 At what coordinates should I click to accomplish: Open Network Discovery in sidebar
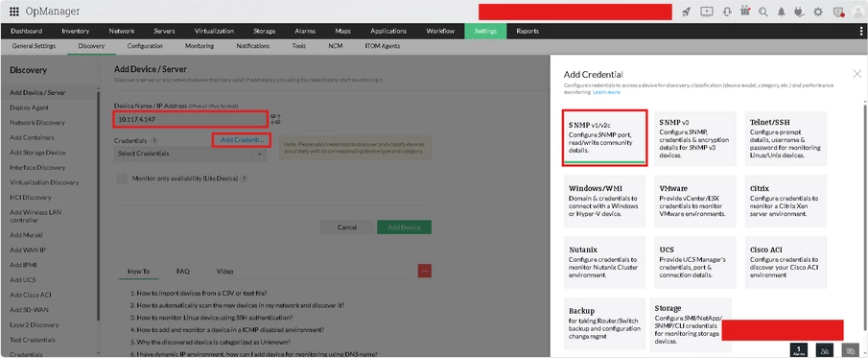pyautogui.click(x=37, y=123)
